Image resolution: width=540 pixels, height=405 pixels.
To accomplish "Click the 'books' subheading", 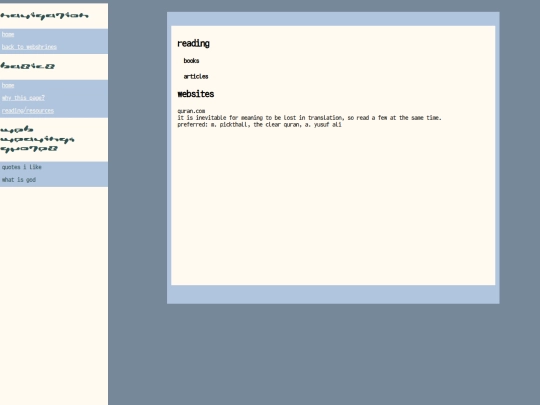I will coord(191,61).
